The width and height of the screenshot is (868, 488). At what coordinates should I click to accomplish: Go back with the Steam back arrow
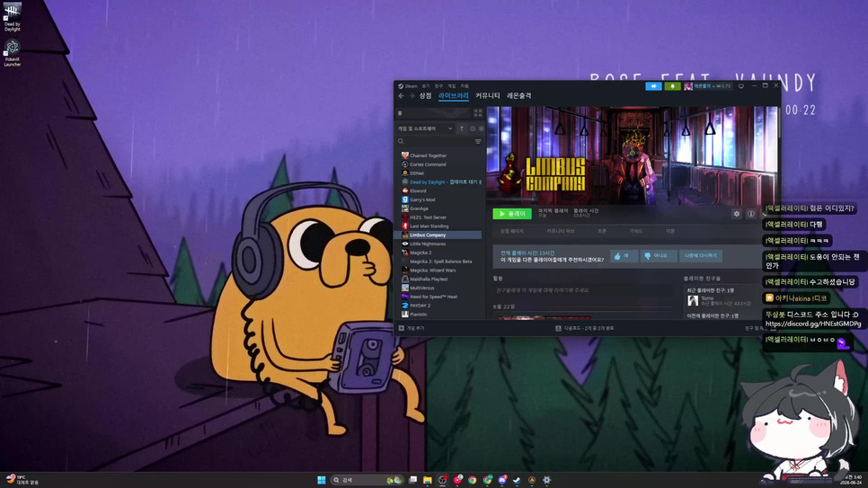(x=402, y=96)
